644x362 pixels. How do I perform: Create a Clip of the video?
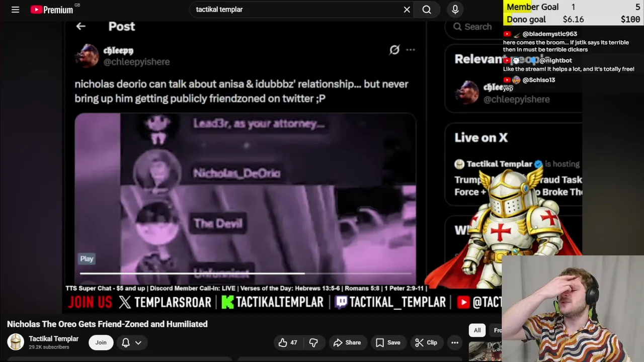[x=426, y=342]
